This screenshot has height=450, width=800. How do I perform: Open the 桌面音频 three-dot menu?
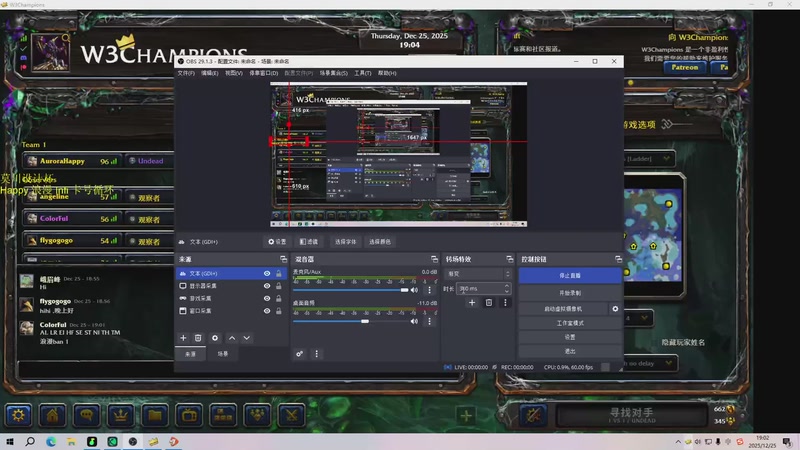coord(430,321)
